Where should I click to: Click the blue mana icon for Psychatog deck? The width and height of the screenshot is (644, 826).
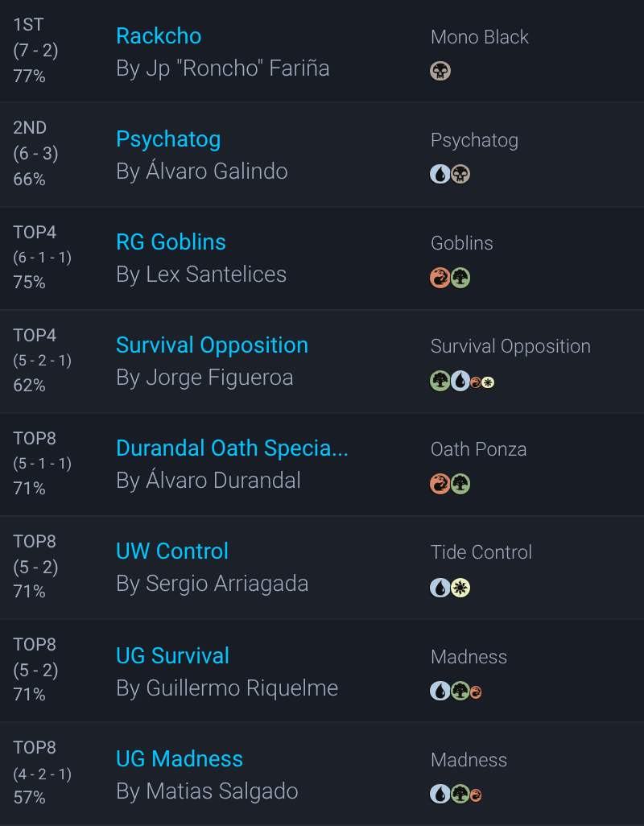click(440, 174)
